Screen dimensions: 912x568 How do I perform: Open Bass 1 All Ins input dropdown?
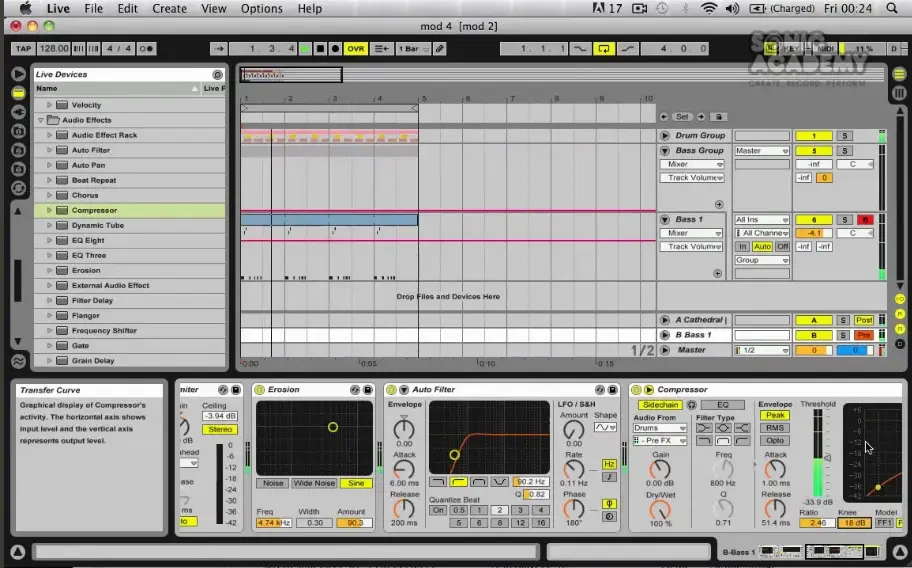[x=761, y=220]
